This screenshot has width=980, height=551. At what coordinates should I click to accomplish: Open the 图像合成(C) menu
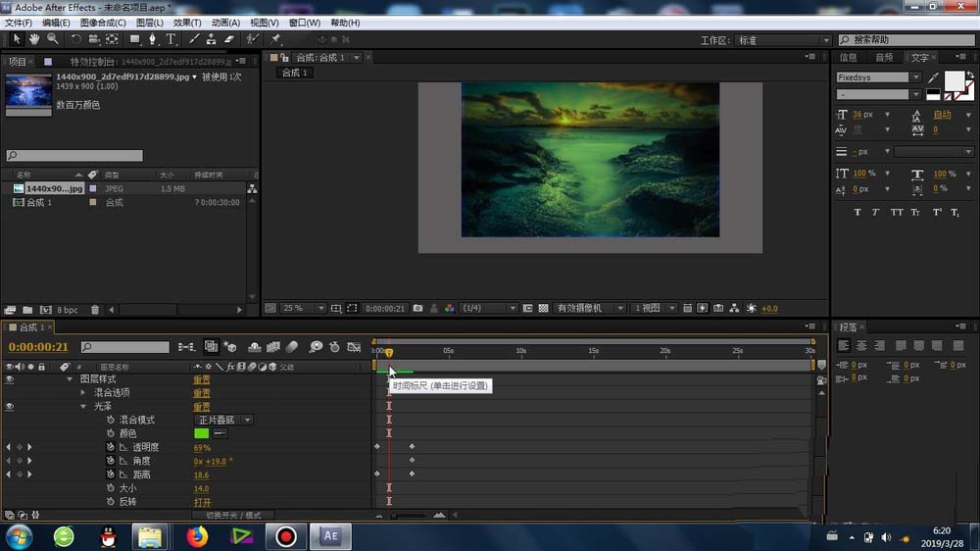pyautogui.click(x=102, y=23)
